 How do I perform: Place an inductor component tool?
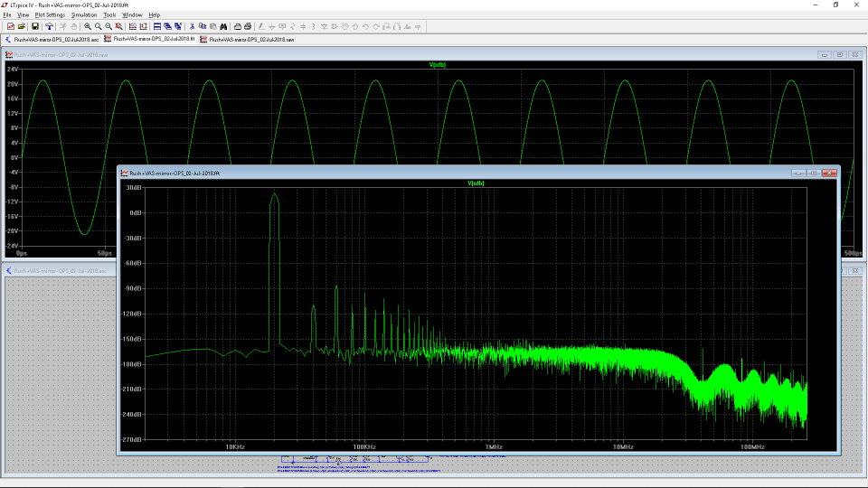point(314,26)
